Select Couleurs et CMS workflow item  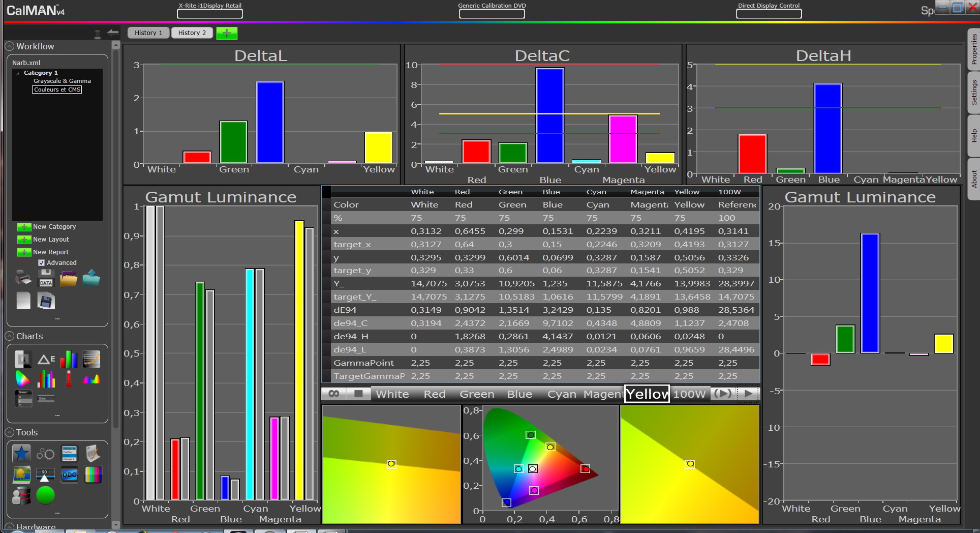57,90
